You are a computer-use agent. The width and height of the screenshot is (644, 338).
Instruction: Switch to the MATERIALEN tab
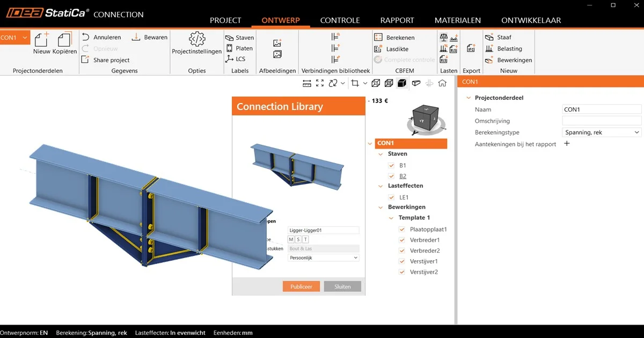[458, 20]
